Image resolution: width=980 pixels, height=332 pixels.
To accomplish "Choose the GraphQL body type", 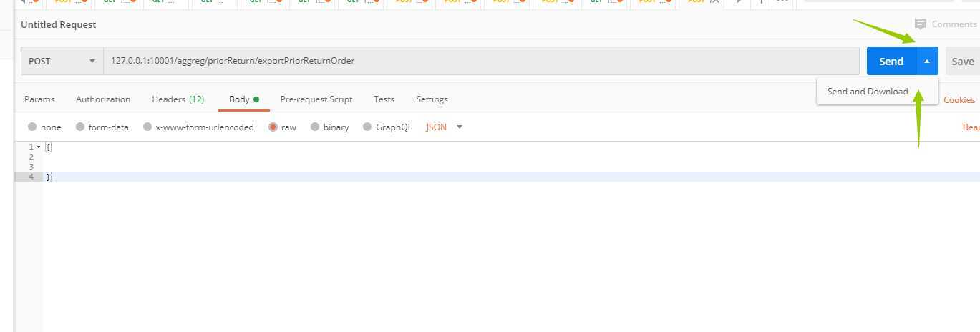I will pyautogui.click(x=387, y=127).
